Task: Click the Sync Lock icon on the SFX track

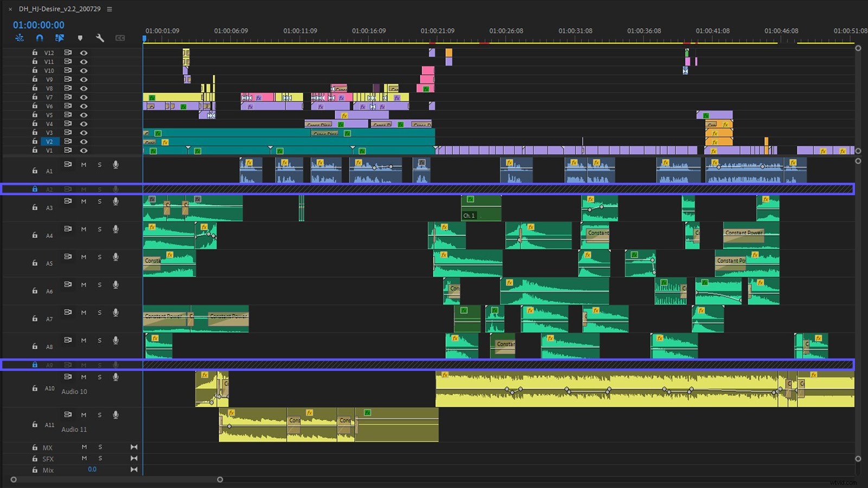Action: pos(134,458)
